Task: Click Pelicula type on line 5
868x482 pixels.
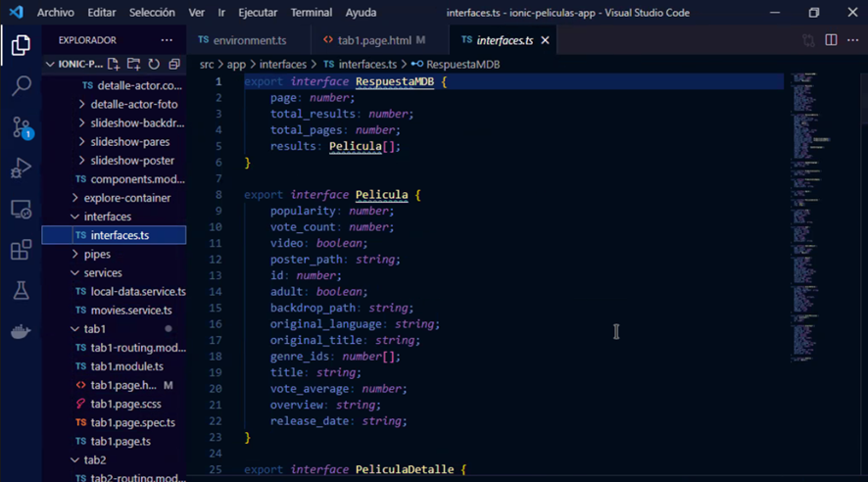Action: [356, 146]
